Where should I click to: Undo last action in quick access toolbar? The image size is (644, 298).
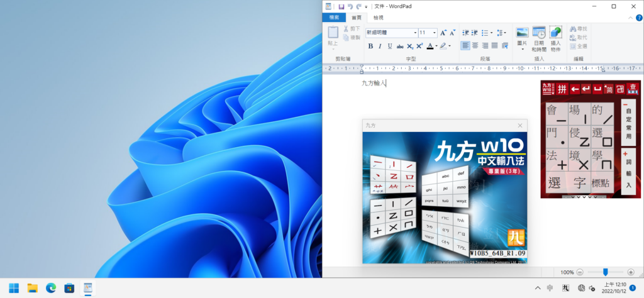coord(350,6)
